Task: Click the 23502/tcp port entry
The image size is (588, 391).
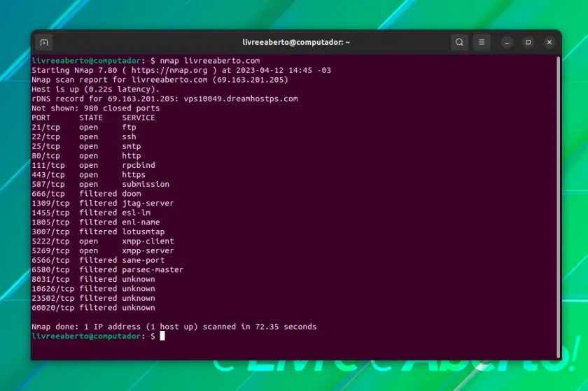Action: pos(53,299)
